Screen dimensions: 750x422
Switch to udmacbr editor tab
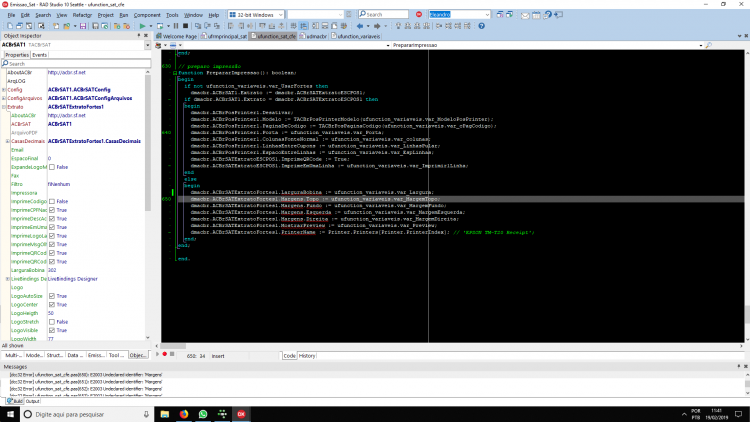point(313,36)
